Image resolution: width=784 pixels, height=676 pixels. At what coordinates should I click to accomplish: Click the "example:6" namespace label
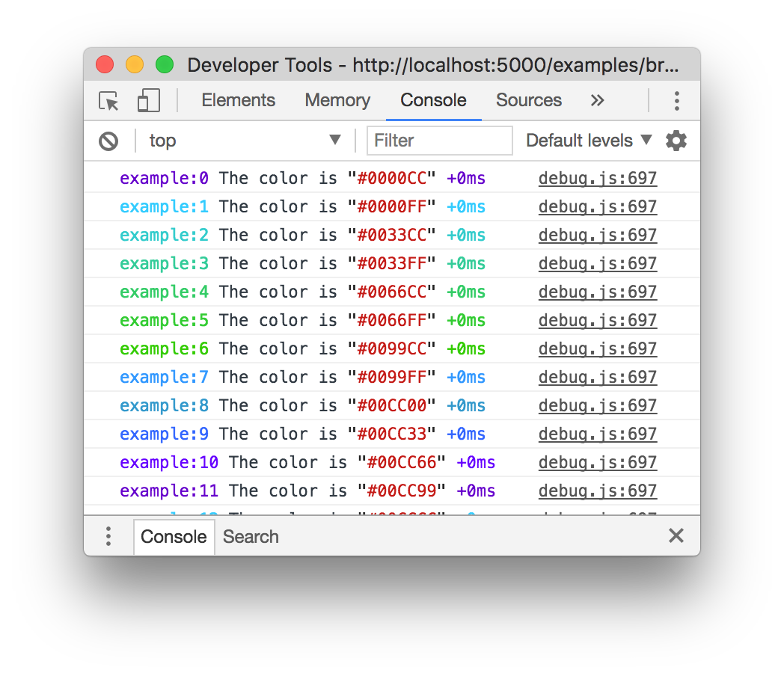coord(164,349)
